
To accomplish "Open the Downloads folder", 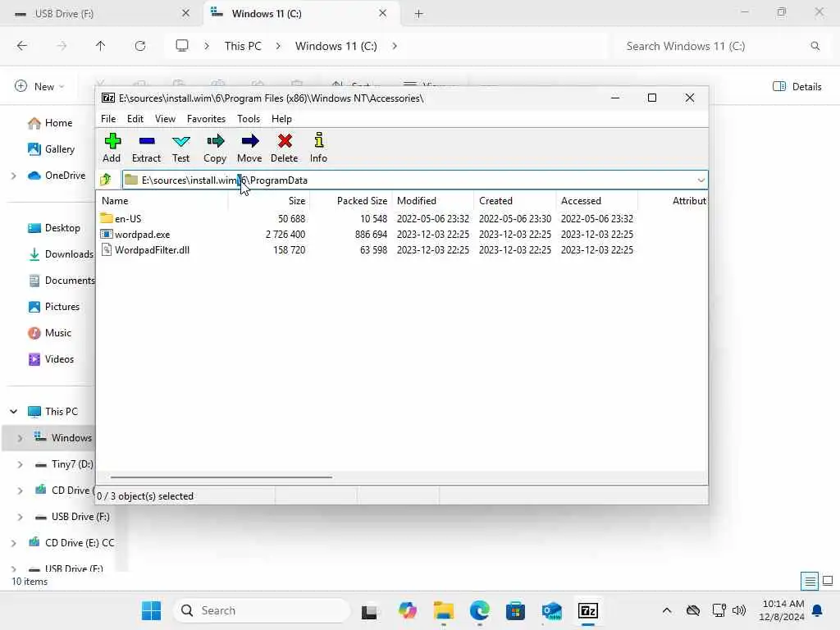I will tap(61, 254).
